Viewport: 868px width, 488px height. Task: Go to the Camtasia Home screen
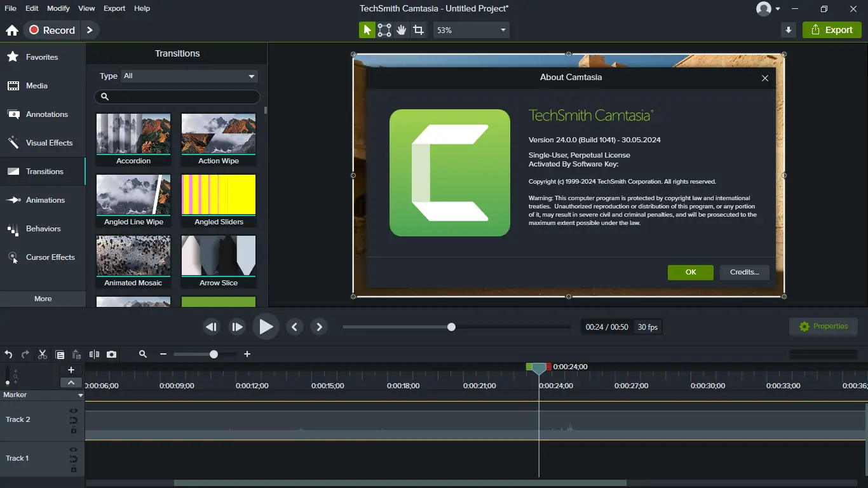coord(12,30)
